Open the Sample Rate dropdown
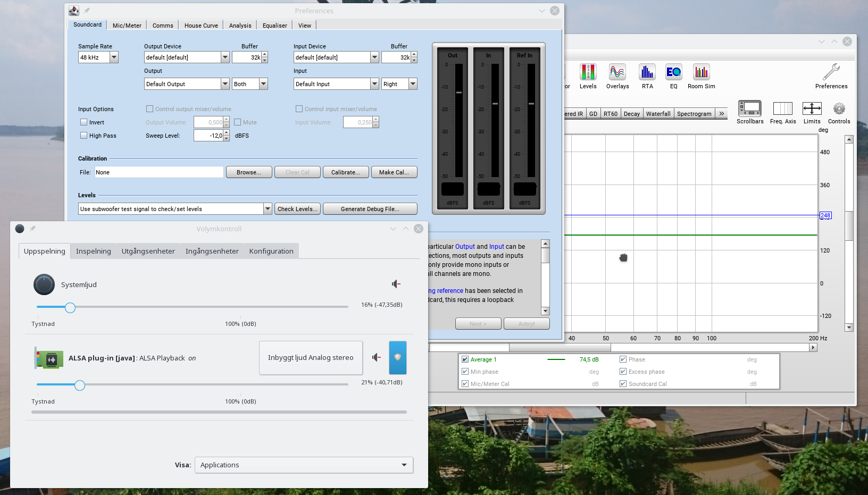This screenshot has height=495, width=868. coord(114,57)
